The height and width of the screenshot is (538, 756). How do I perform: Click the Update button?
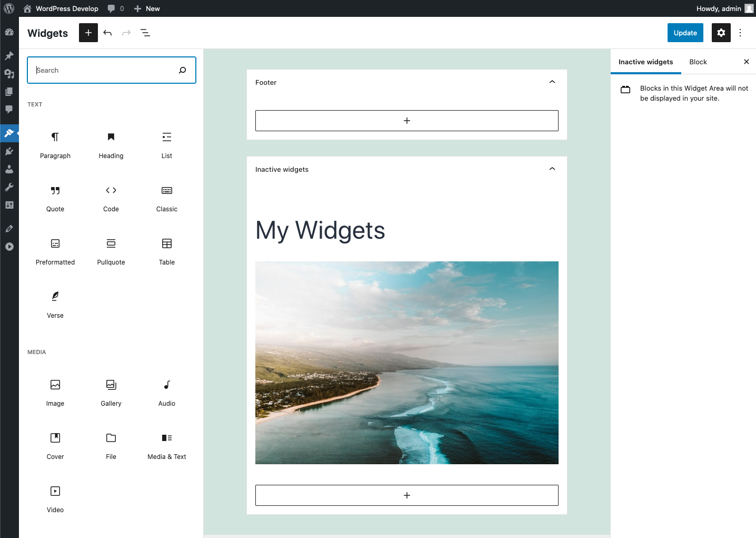point(685,33)
